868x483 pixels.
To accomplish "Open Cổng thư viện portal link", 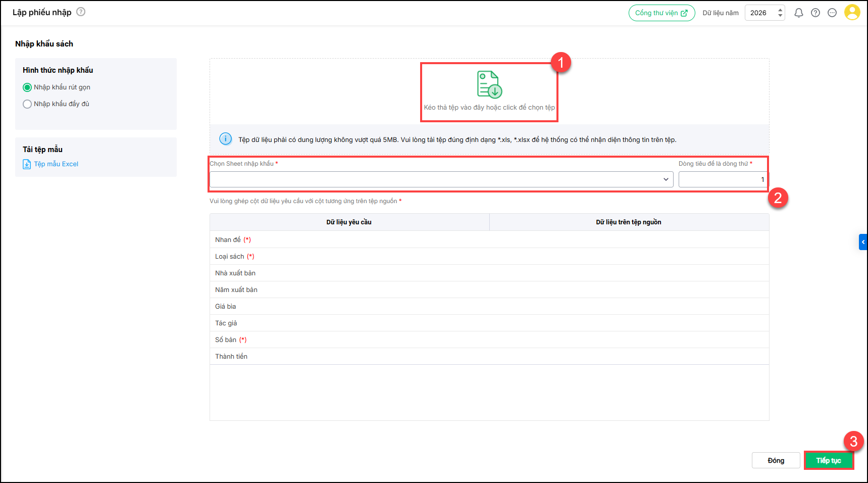I will tap(661, 13).
